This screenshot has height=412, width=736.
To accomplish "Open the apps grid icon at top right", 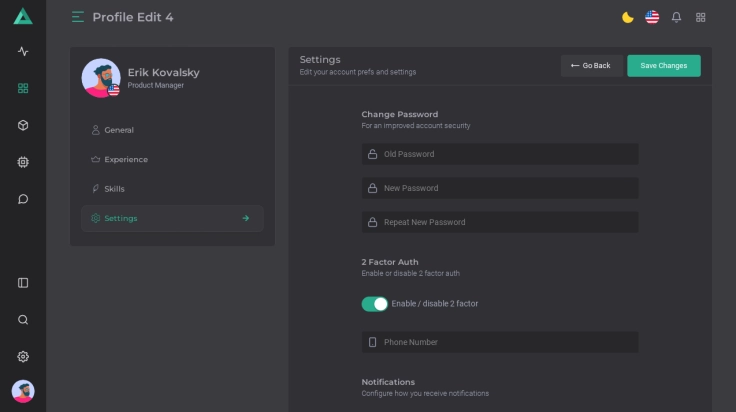I will pyautogui.click(x=701, y=17).
